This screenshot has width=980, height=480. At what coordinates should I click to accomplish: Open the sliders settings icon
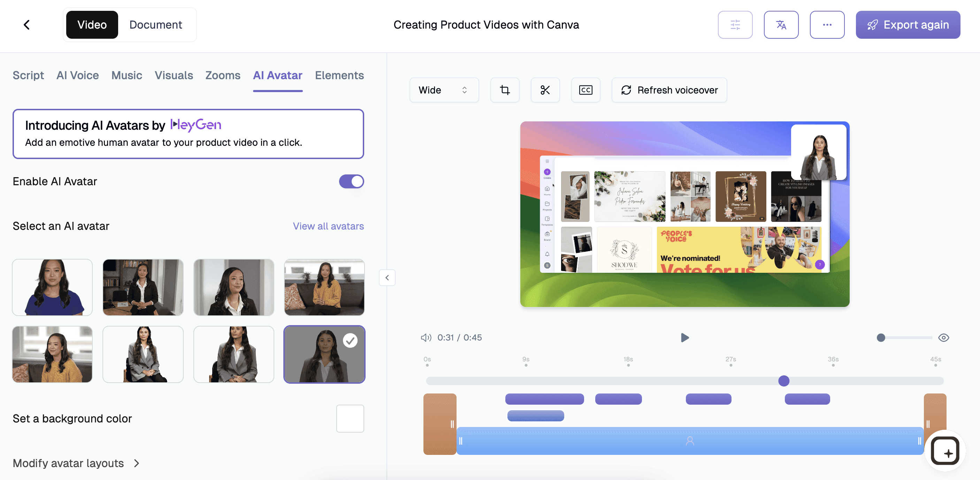click(x=735, y=25)
